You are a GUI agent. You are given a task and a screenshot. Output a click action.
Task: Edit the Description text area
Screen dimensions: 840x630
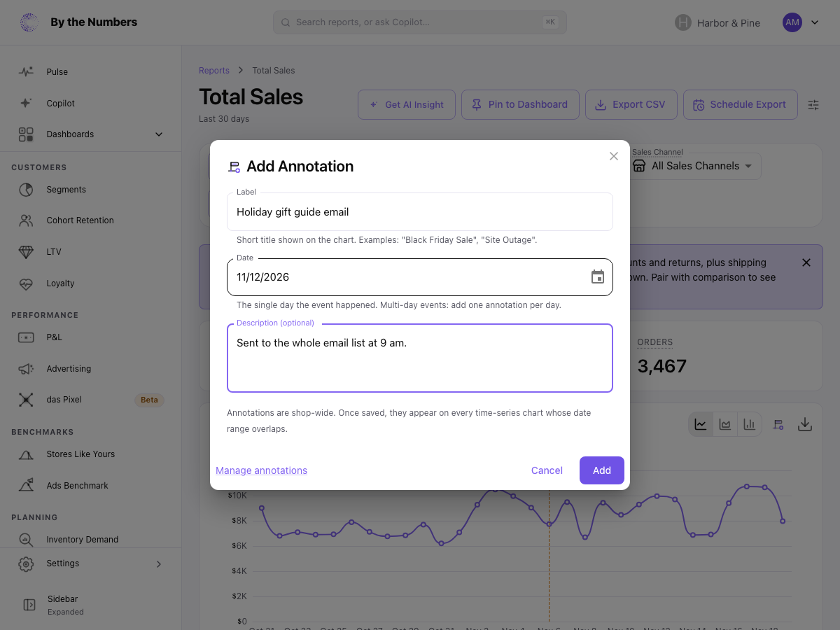[x=420, y=358]
